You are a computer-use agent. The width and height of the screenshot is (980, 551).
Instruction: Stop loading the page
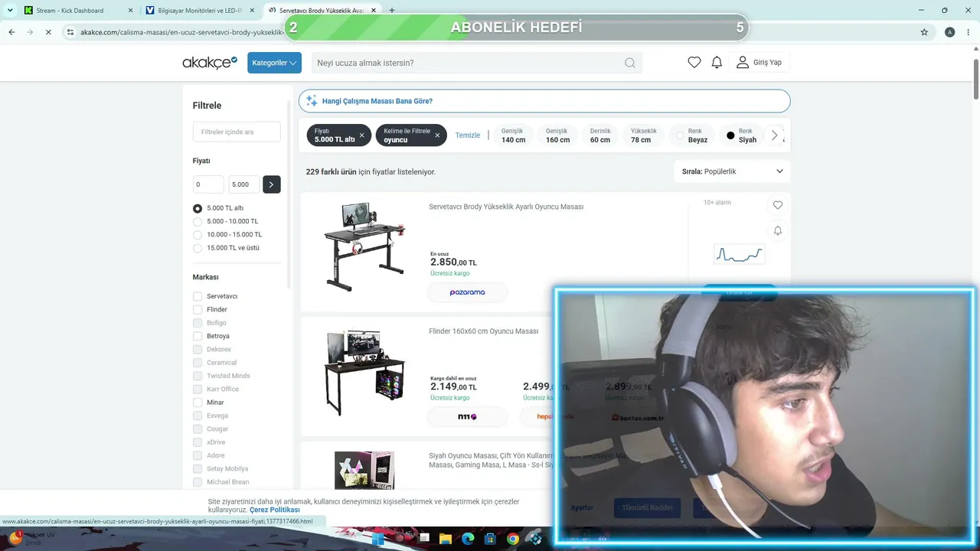click(47, 32)
